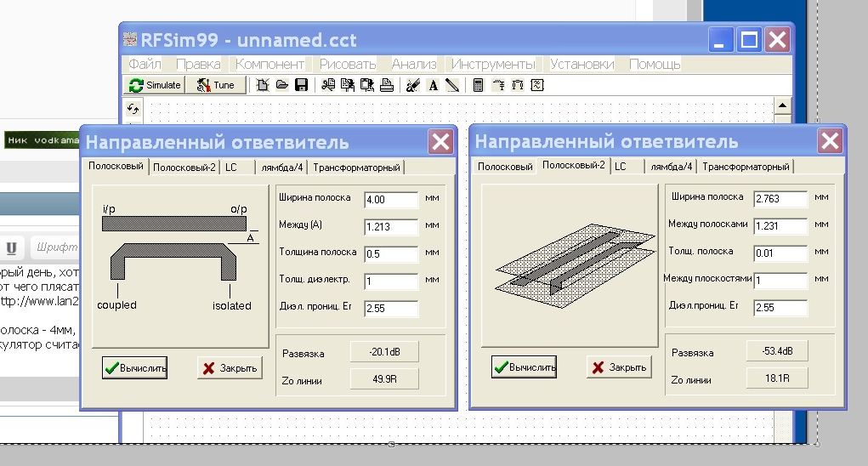Select LC tab in the -20.1dB dialog
868x466 pixels.
(237, 168)
